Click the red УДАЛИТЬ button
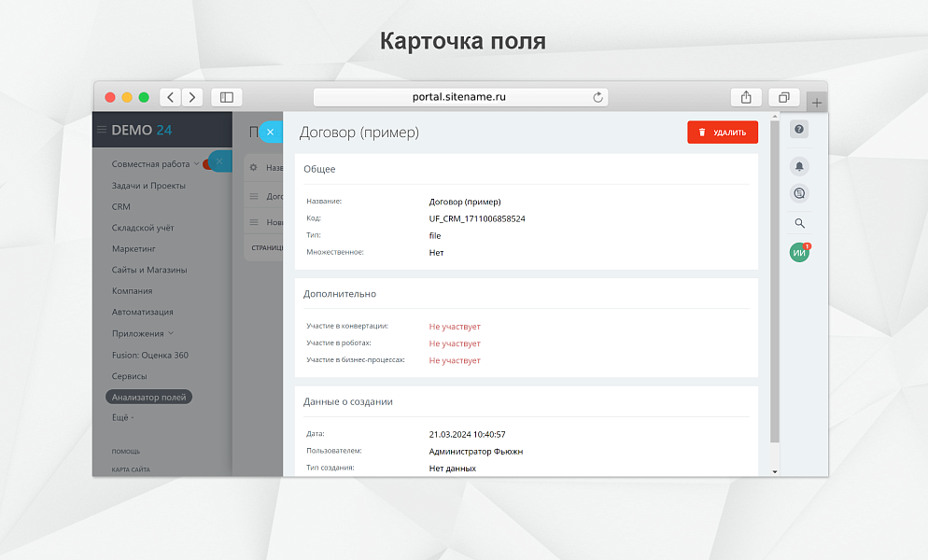Image resolution: width=928 pixels, height=560 pixels. [723, 132]
